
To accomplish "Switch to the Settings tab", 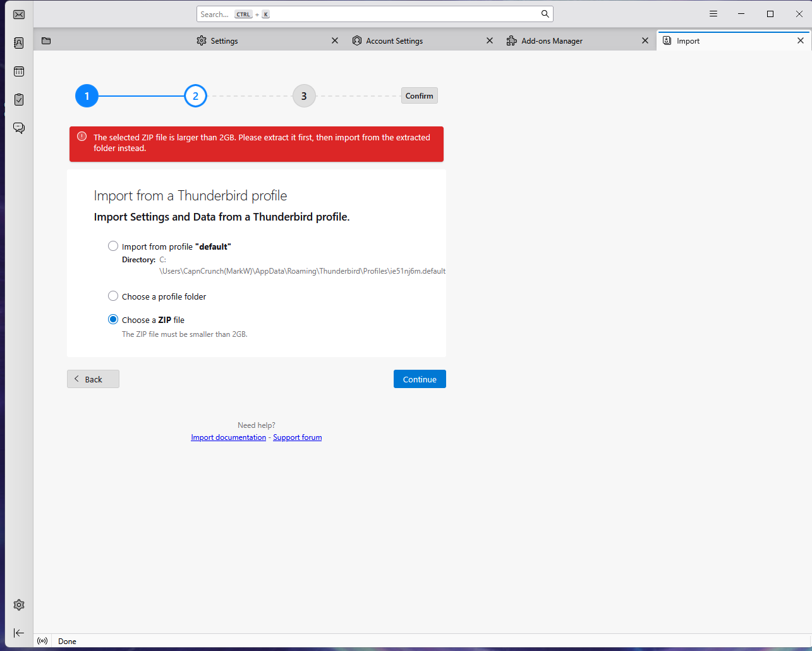I will coord(268,40).
